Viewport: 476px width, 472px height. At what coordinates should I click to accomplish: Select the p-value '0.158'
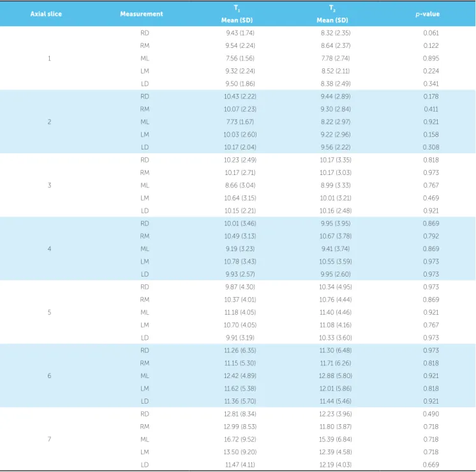(431, 135)
